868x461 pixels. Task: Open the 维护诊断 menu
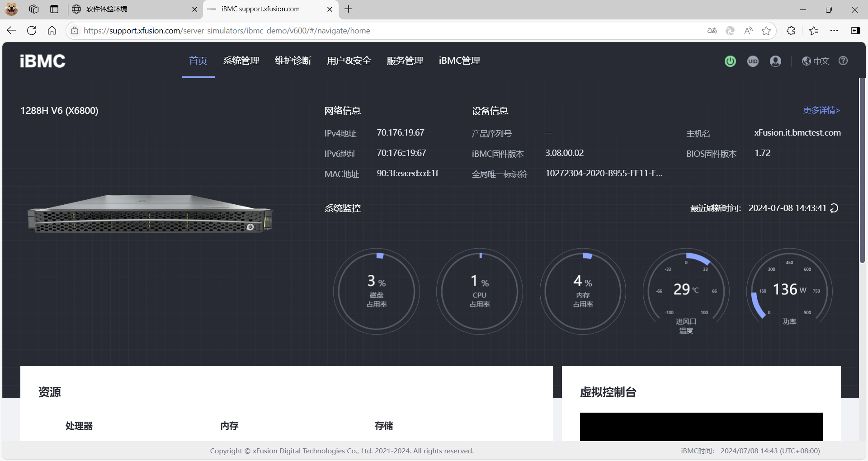[293, 61]
